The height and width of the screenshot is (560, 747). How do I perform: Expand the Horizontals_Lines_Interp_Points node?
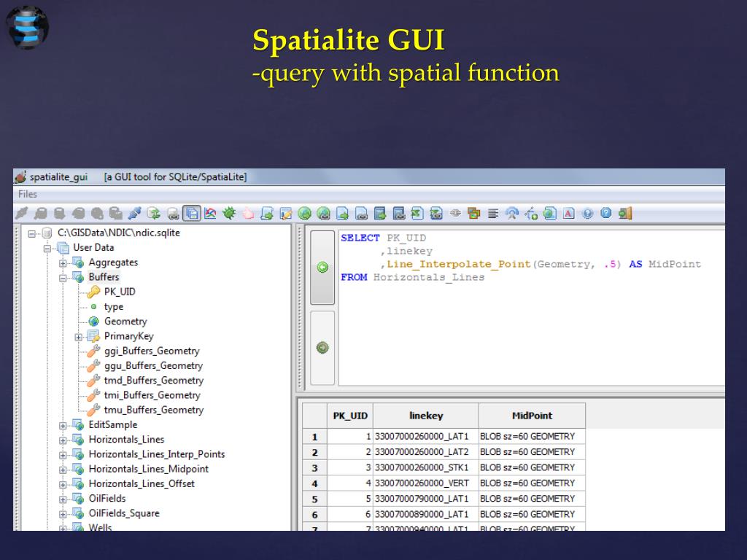pos(63,455)
